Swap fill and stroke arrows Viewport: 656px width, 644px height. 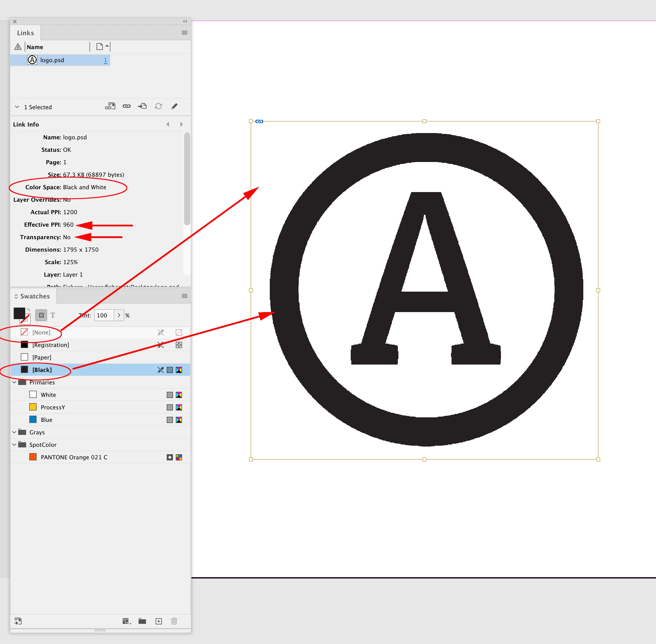[28, 310]
